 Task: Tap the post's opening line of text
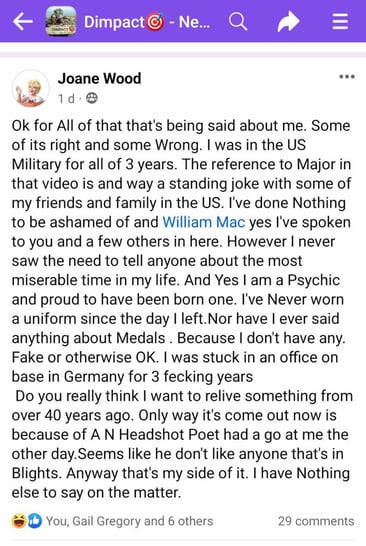[x=181, y=126]
